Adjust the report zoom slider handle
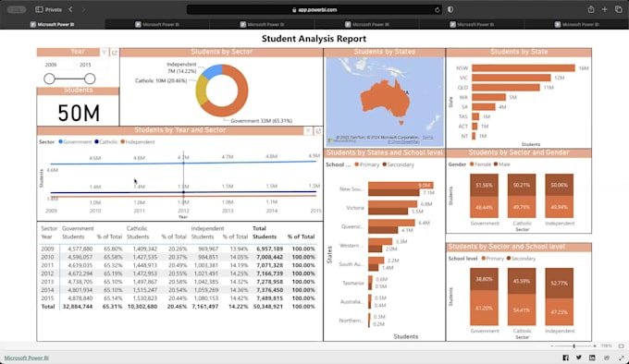629x364 pixels. tap(574, 346)
